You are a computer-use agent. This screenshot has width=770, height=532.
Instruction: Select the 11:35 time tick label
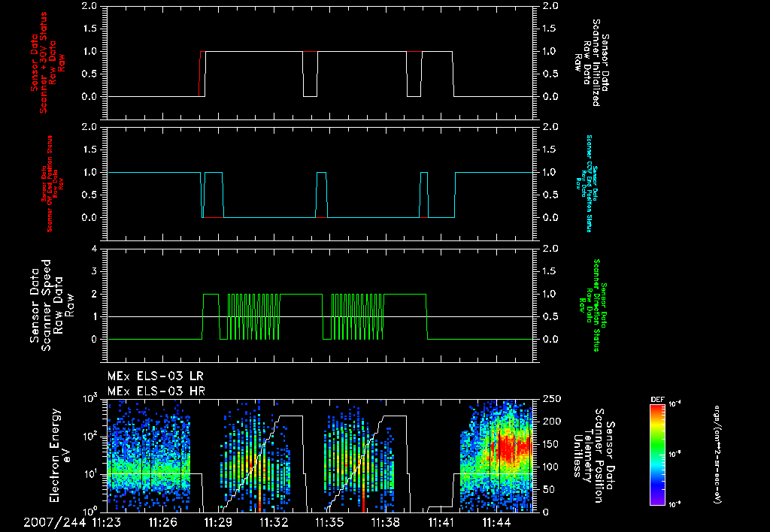[329, 523]
